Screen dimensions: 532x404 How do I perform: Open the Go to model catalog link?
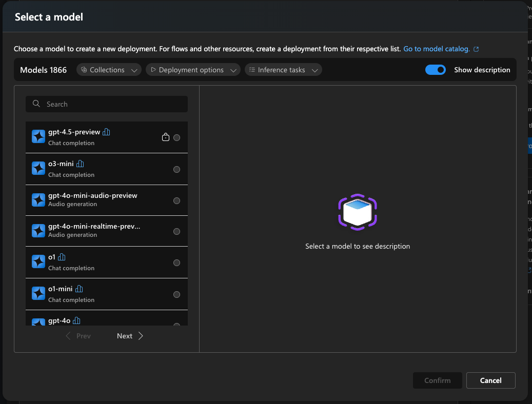point(436,49)
